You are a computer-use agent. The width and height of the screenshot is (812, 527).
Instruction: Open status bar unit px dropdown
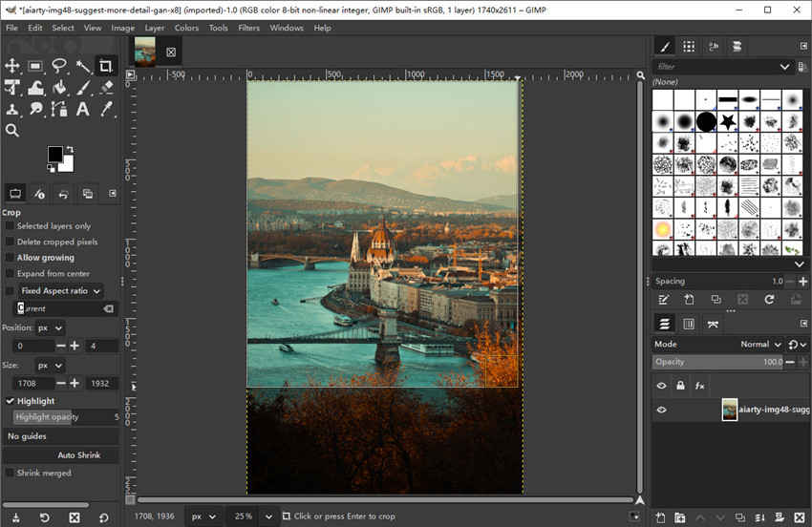[x=204, y=516]
